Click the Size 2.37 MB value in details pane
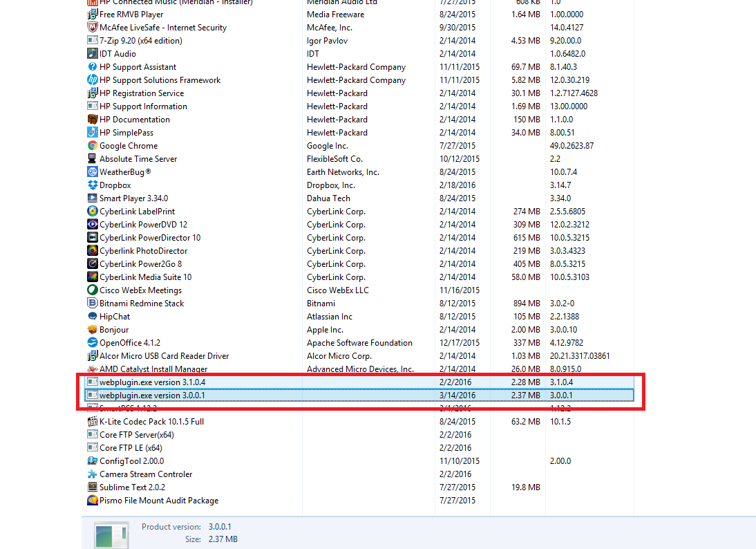Image resolution: width=756 pixels, height=549 pixels. coord(223,539)
